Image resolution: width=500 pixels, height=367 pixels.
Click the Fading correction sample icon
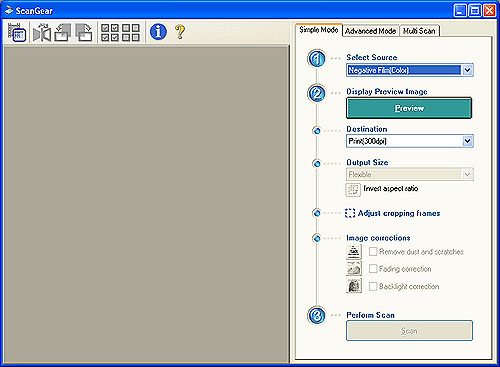(x=354, y=269)
